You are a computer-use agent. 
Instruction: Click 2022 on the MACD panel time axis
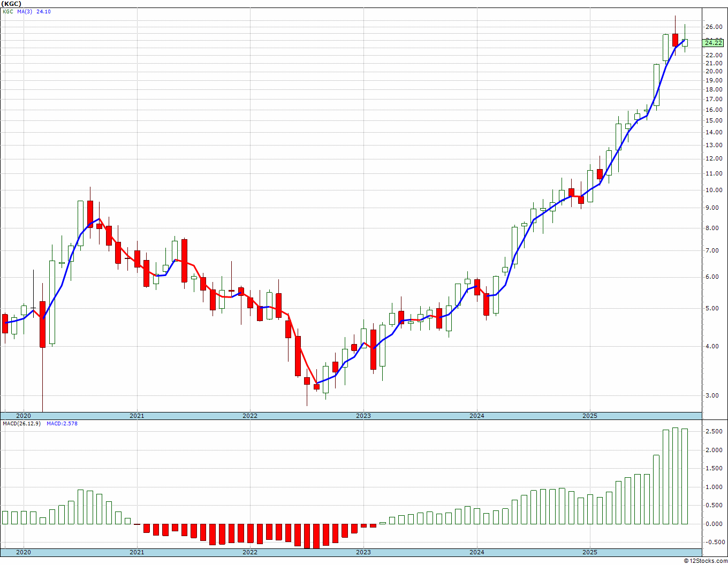(x=250, y=552)
